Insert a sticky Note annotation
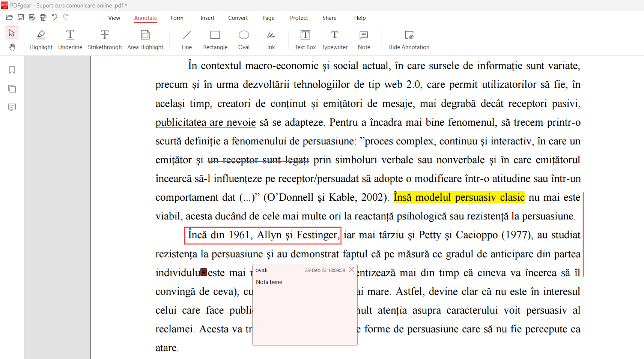The image size is (644, 359). pyautogui.click(x=363, y=39)
